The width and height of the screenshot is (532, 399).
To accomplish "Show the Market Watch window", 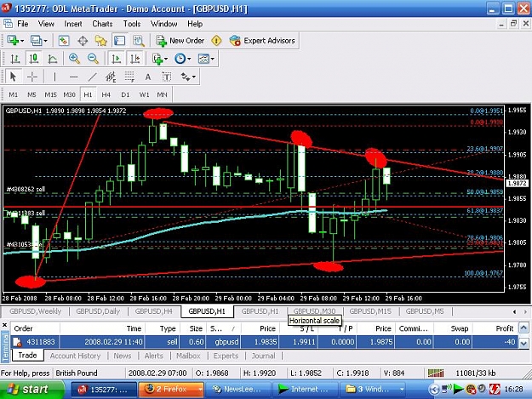I will pos(64,41).
